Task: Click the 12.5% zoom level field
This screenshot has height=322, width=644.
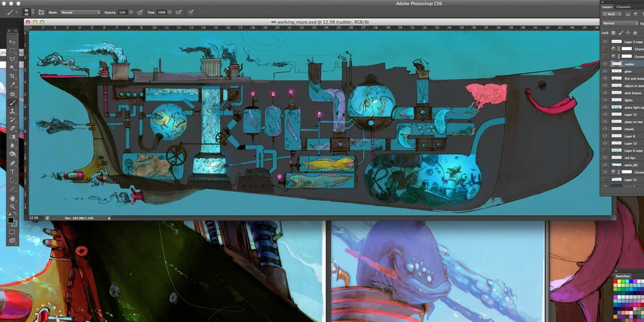Action: [x=34, y=218]
